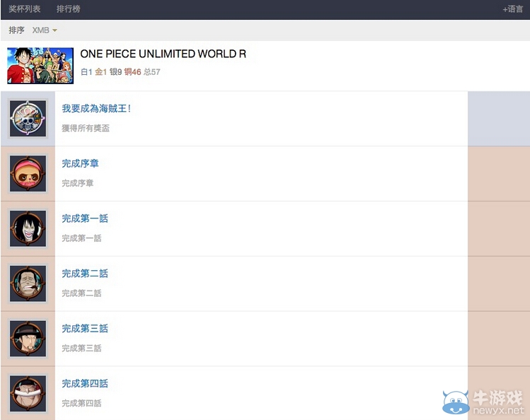Click the 獲得所有獎盃 description
The width and height of the screenshot is (530, 420).
[86, 128]
